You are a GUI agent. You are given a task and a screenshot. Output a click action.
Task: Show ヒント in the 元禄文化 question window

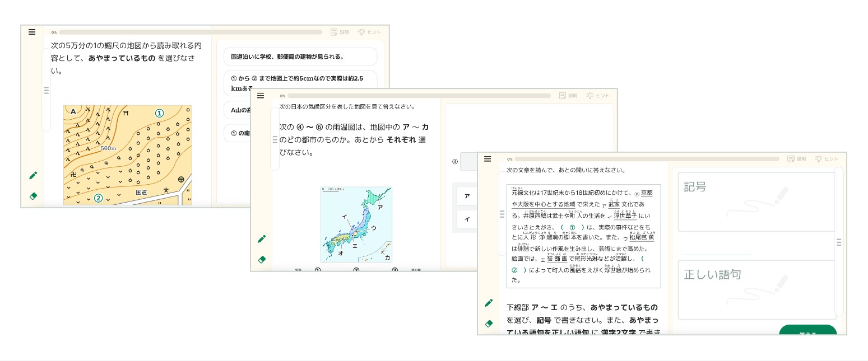pyautogui.click(x=827, y=159)
